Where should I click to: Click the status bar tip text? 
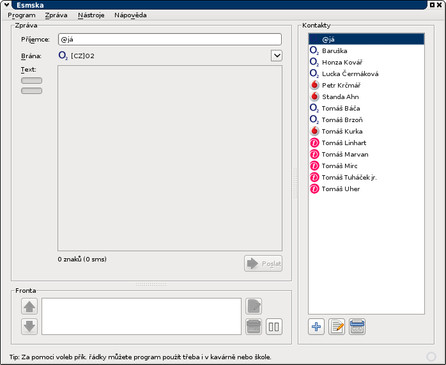140,357
